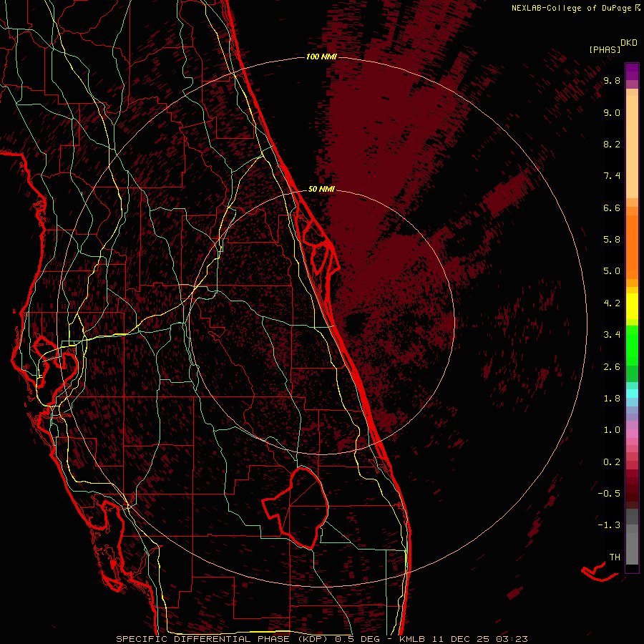644x644 pixels.
Task: Click the DKD label above the color scale
Action: 629,43
